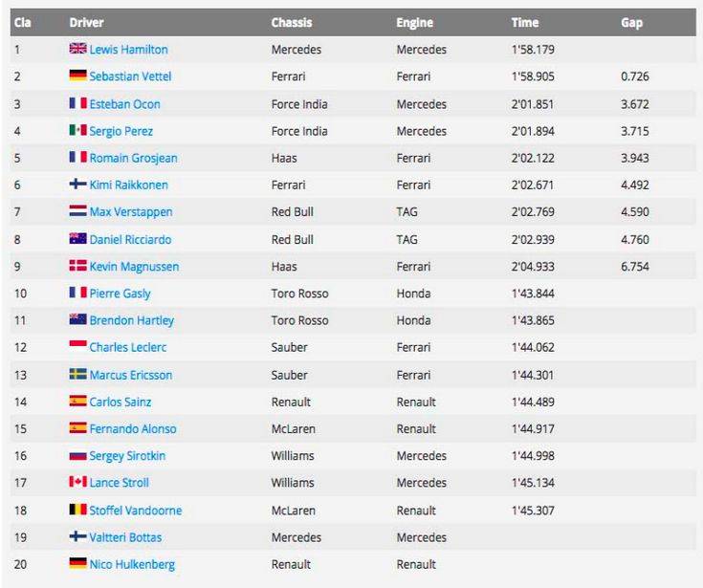Click the Time column header
Image resolution: width=703 pixels, height=588 pixels.
point(525,22)
